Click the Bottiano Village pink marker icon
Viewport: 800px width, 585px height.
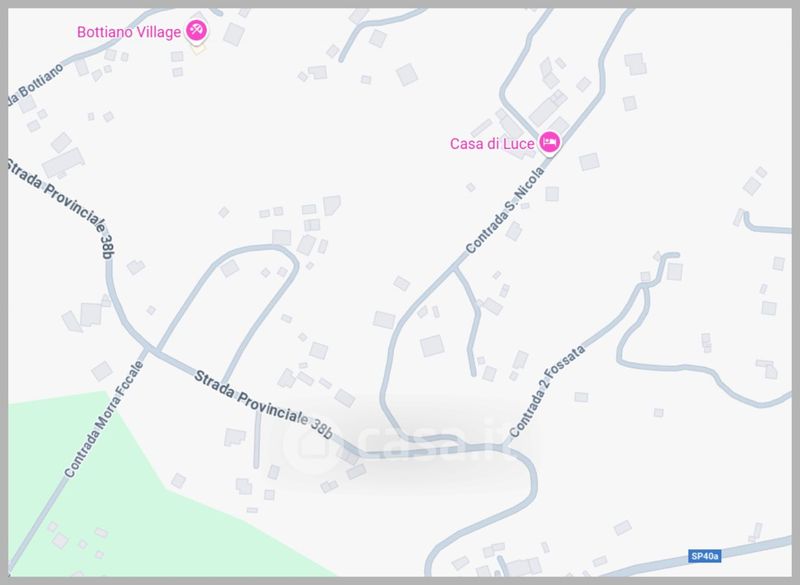tap(196, 30)
